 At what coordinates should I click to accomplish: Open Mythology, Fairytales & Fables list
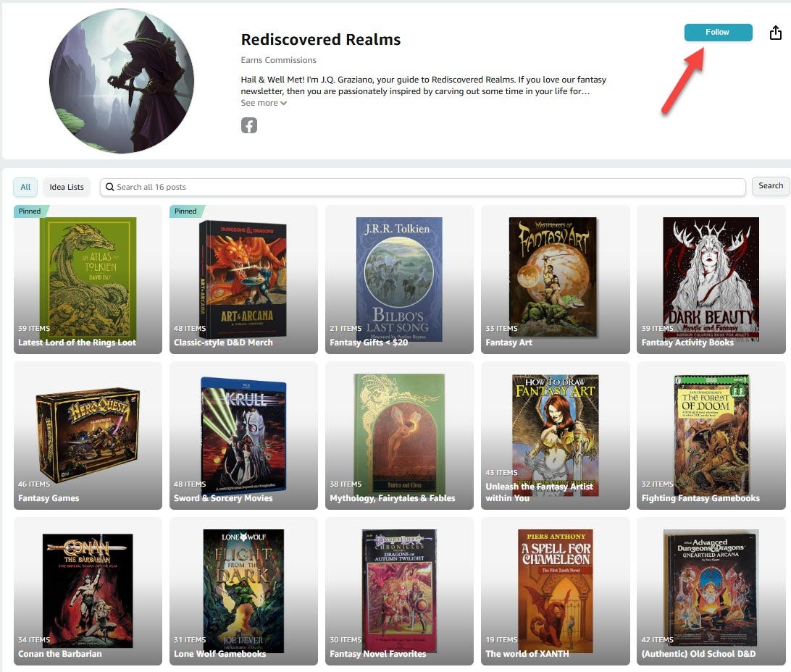point(400,435)
